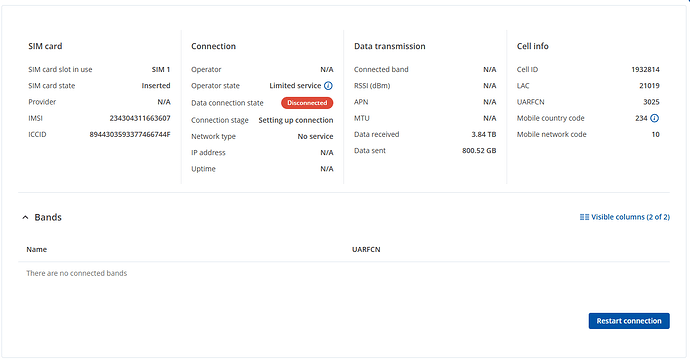Screen dimensions: 690x362
Task: Click the No service network type value
Action: coord(316,136)
